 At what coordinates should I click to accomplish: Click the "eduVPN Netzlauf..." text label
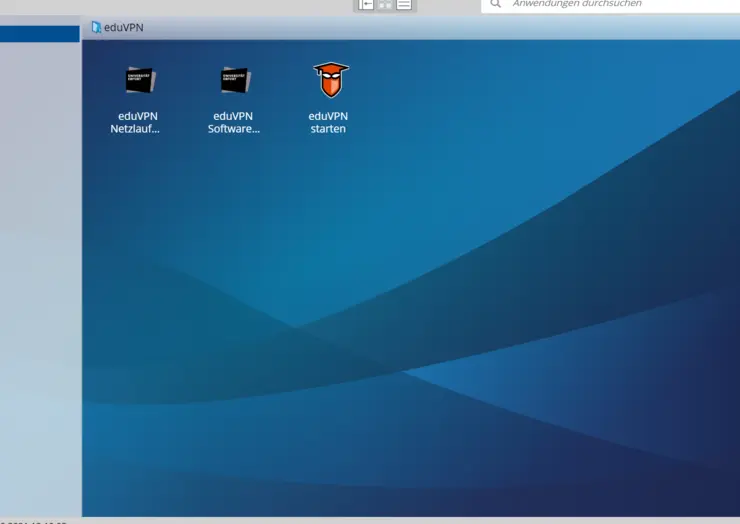click(135, 122)
